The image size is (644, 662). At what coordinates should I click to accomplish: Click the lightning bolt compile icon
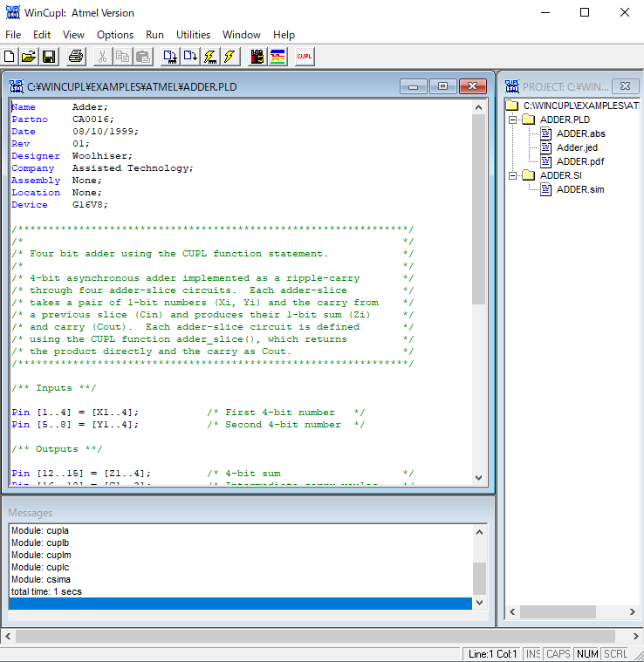point(230,57)
